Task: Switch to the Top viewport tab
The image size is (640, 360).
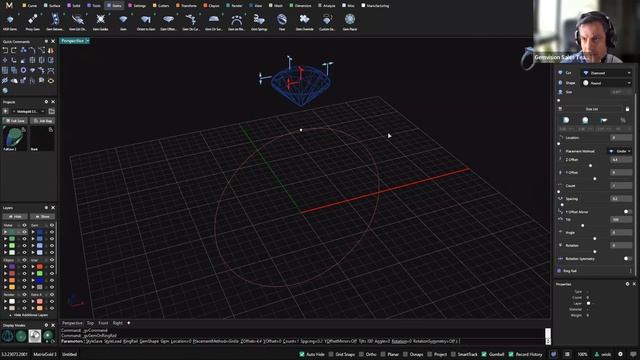Action: click(x=90, y=323)
